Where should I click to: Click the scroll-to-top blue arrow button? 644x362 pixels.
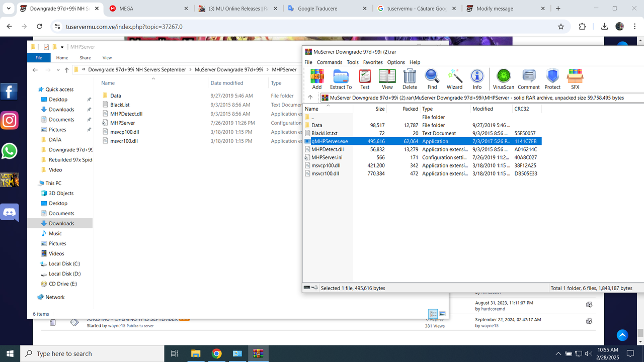tap(622, 335)
